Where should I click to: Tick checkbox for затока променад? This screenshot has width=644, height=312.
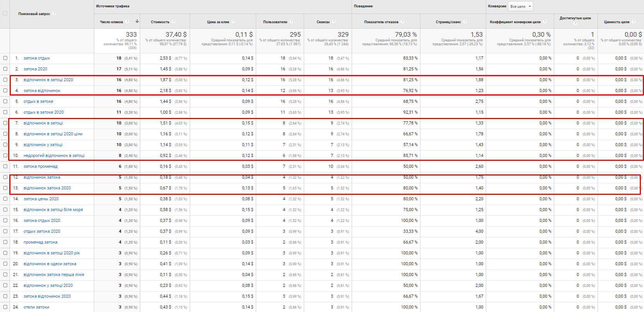pos(5,166)
